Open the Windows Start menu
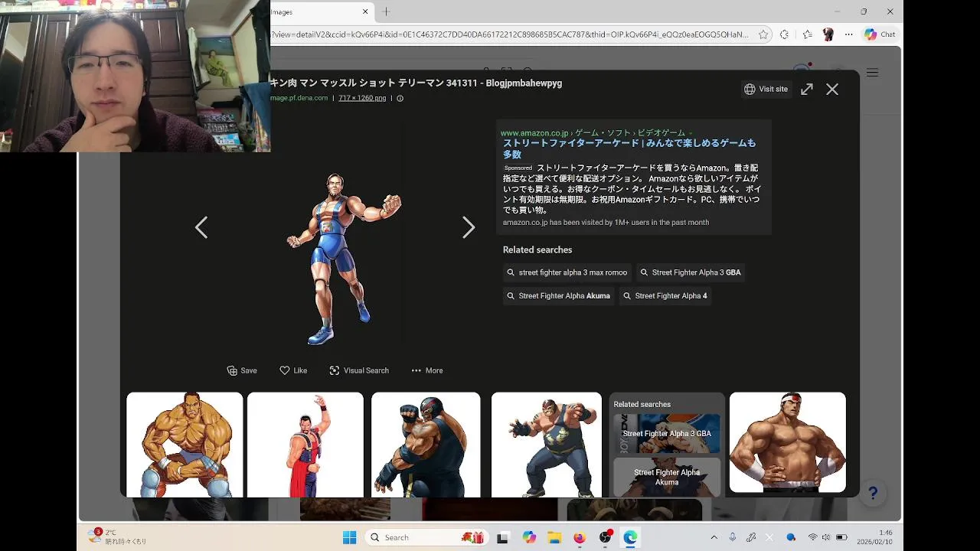980x551 pixels. (x=349, y=537)
